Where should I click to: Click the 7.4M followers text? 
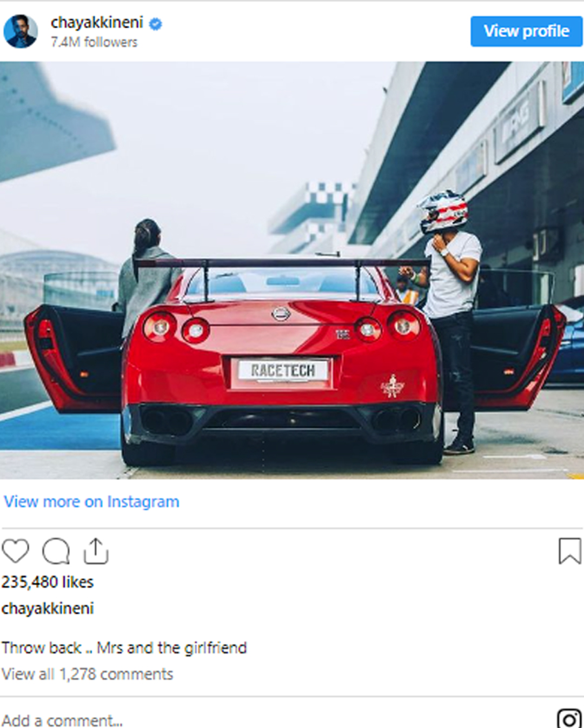(x=94, y=42)
